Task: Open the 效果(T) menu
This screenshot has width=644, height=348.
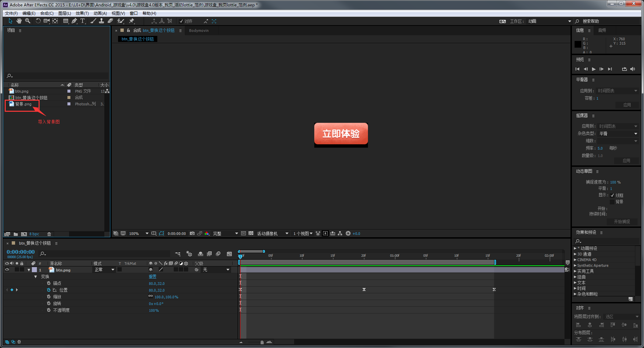Action: point(82,13)
